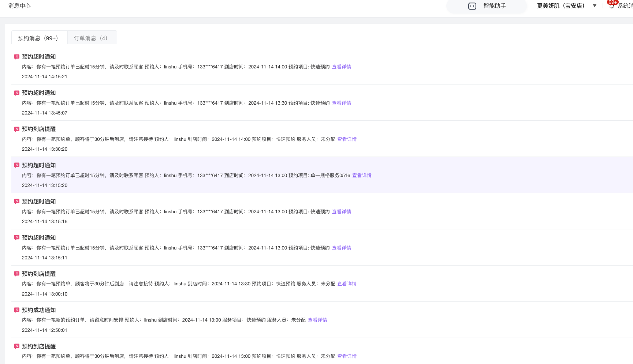Click timestamp 2024-11-14 13:00:10
This screenshot has width=633, height=364.
pyautogui.click(x=44, y=294)
